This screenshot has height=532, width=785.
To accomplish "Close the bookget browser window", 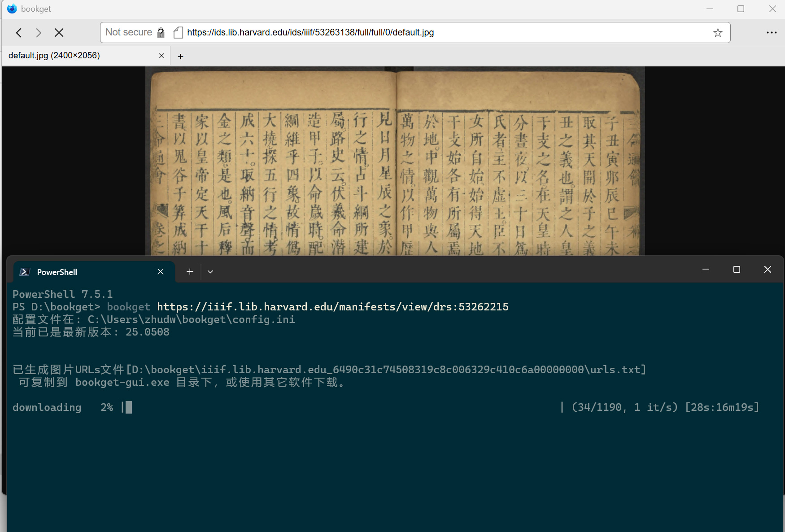I will click(x=772, y=9).
